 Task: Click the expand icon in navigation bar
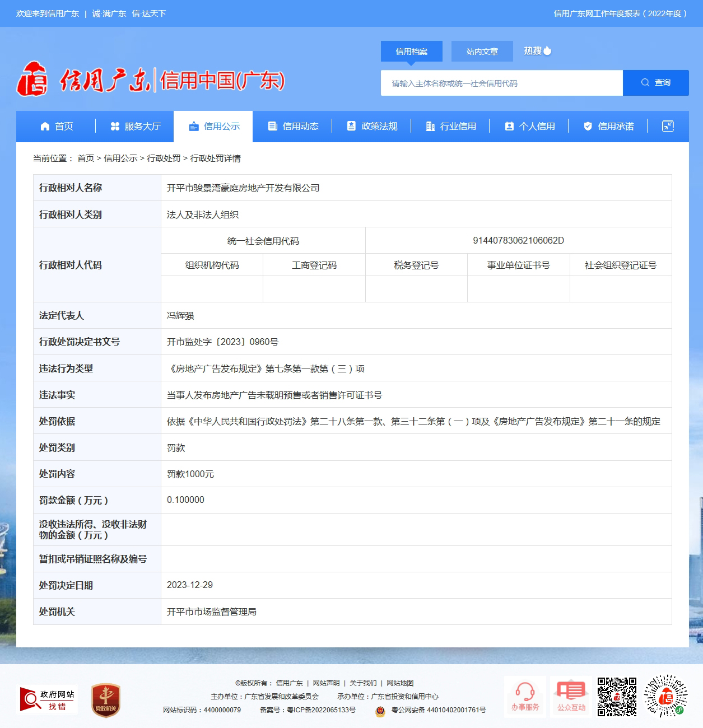(x=668, y=126)
